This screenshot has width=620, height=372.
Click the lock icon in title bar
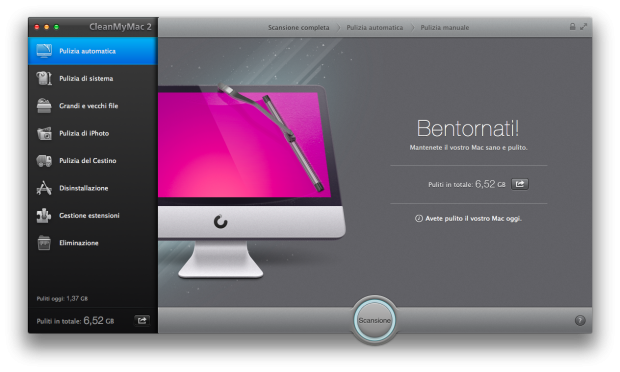pos(572,26)
